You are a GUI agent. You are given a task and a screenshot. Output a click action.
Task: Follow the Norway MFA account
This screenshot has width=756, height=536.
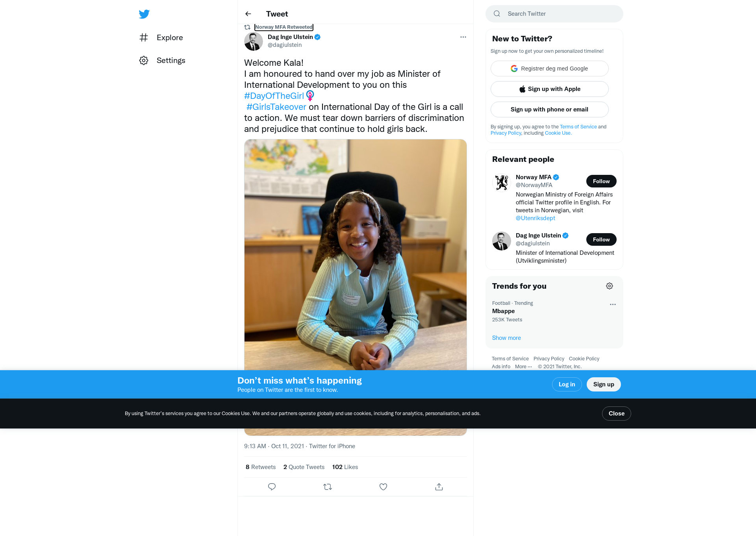pyautogui.click(x=601, y=181)
